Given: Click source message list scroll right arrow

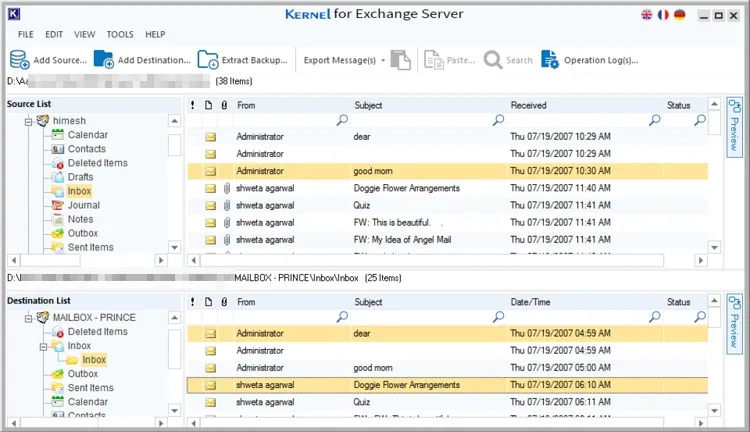Looking at the screenshot, I should click(701, 260).
